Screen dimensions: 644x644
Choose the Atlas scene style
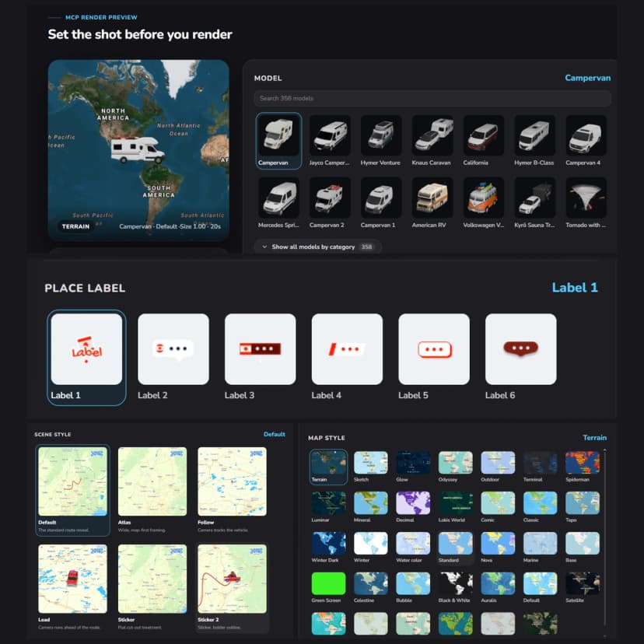(152, 481)
